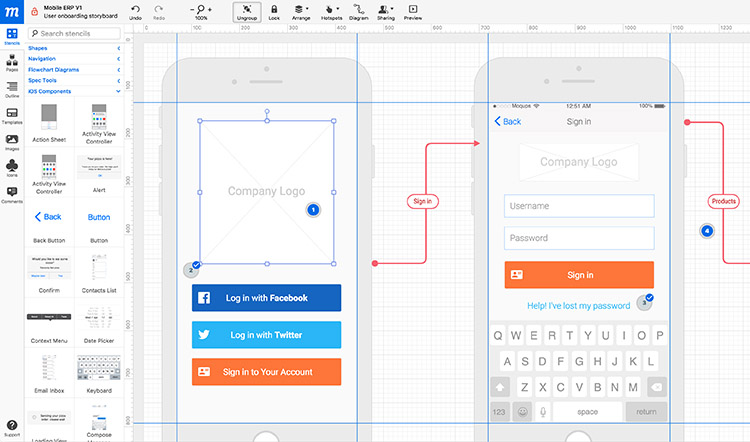
Task: Open resolved comment marker number 3
Action: pyautogui.click(x=645, y=302)
